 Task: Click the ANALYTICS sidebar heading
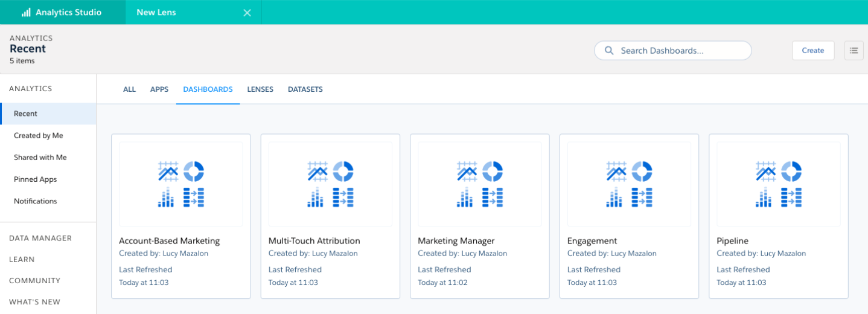(31, 89)
